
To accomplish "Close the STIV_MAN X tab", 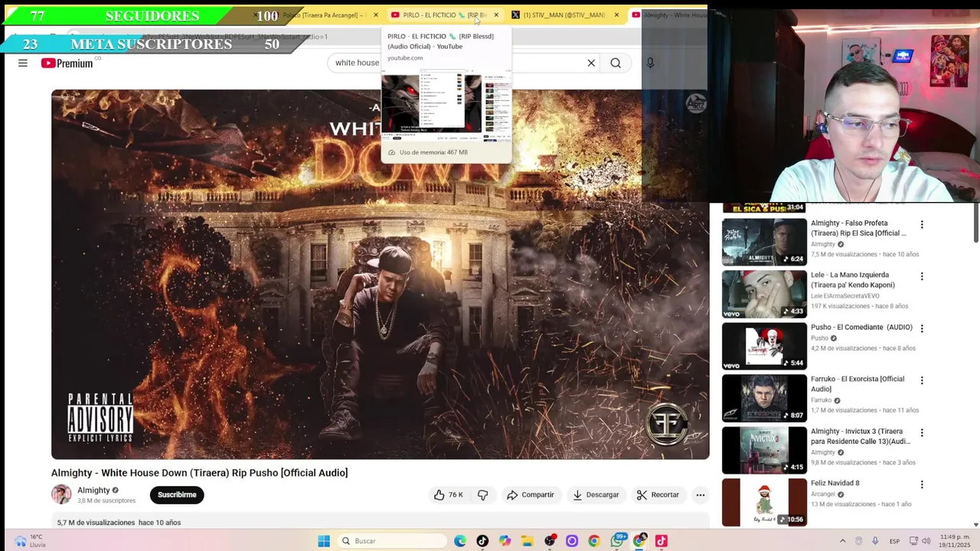I will tap(616, 15).
